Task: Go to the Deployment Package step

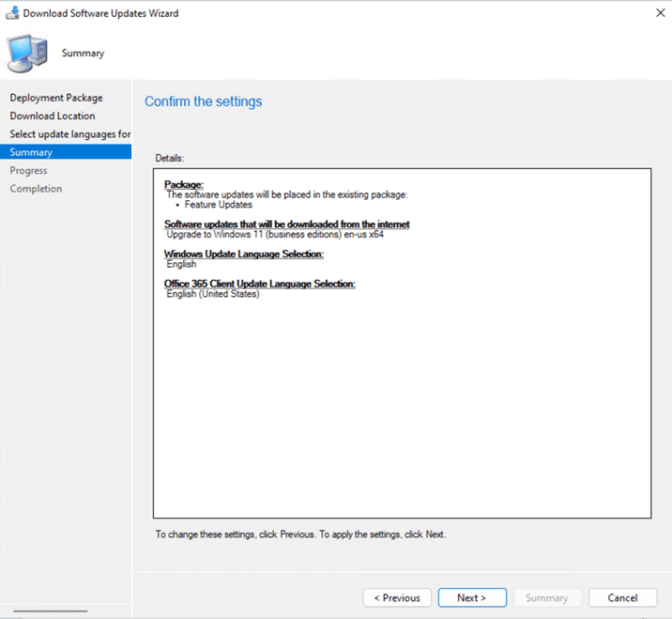Action: click(x=56, y=98)
